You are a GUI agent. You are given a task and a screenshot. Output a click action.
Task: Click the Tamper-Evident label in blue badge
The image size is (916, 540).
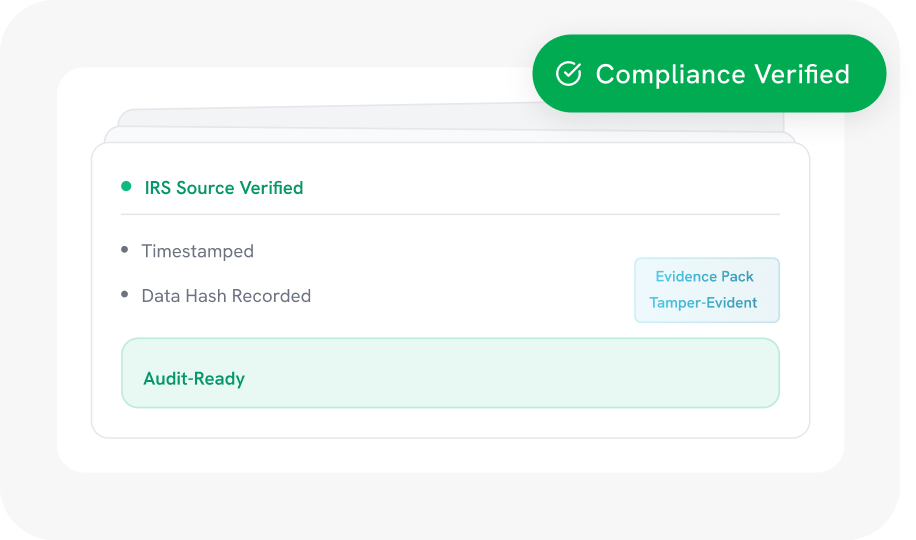[x=703, y=303]
